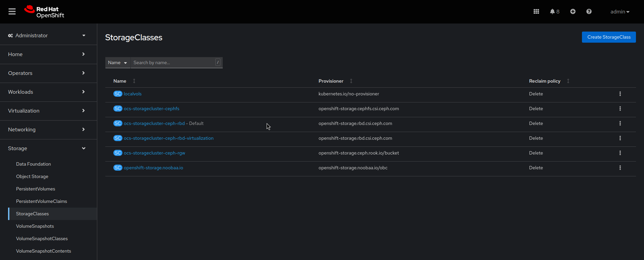Focus the Search by name field
The image size is (644, 260).
(x=173, y=63)
